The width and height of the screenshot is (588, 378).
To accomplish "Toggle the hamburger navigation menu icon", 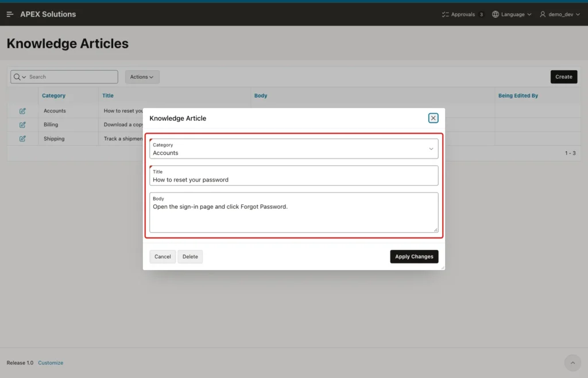I will 10,14.
